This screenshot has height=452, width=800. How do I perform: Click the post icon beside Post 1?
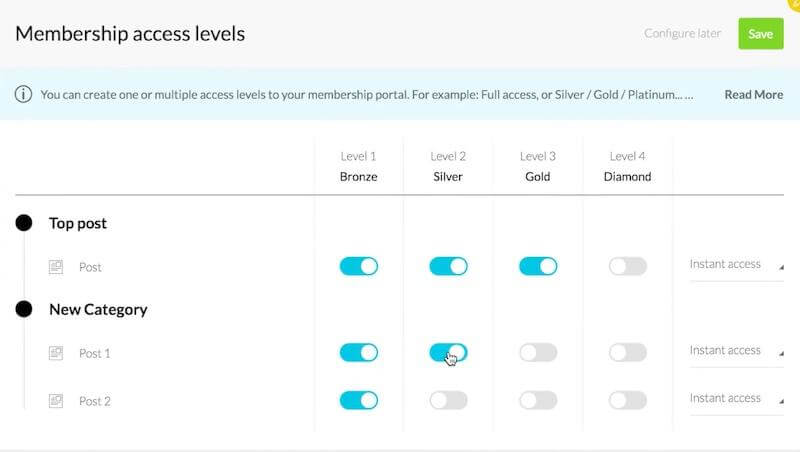click(56, 353)
